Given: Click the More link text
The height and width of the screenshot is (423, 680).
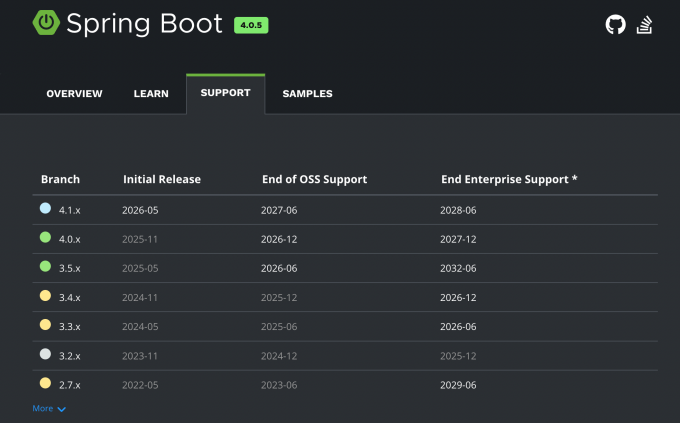Looking at the screenshot, I should (x=42, y=408).
